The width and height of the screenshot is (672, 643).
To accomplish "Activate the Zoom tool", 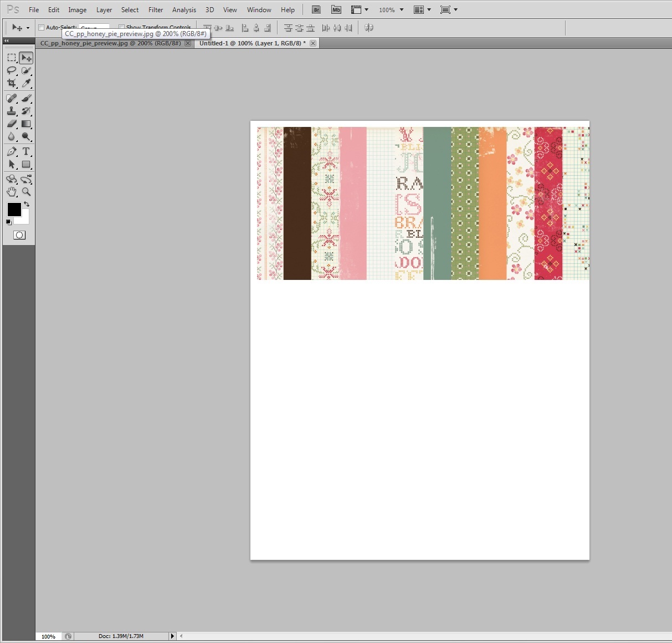I will tap(26, 192).
